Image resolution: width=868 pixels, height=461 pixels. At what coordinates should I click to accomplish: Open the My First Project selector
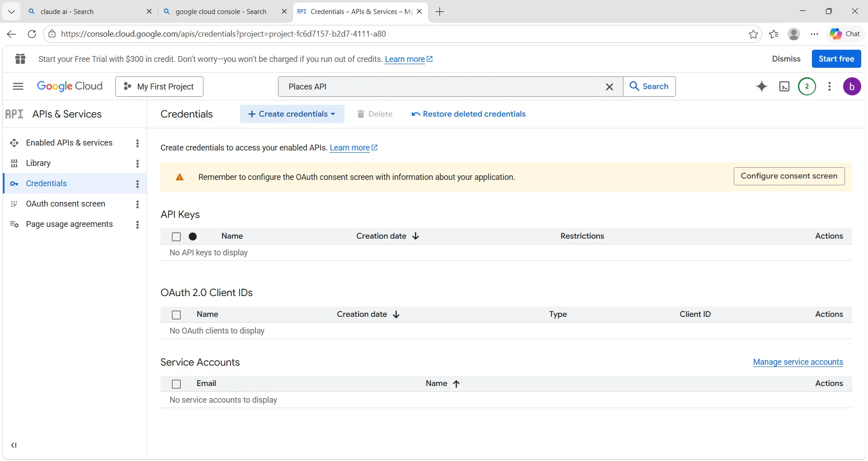click(x=159, y=86)
